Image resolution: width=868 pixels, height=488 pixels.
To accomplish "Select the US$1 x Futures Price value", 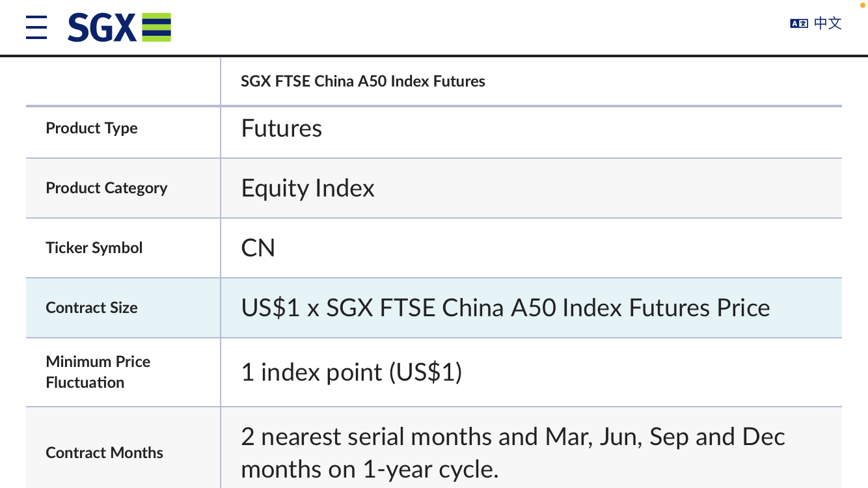I will [506, 308].
